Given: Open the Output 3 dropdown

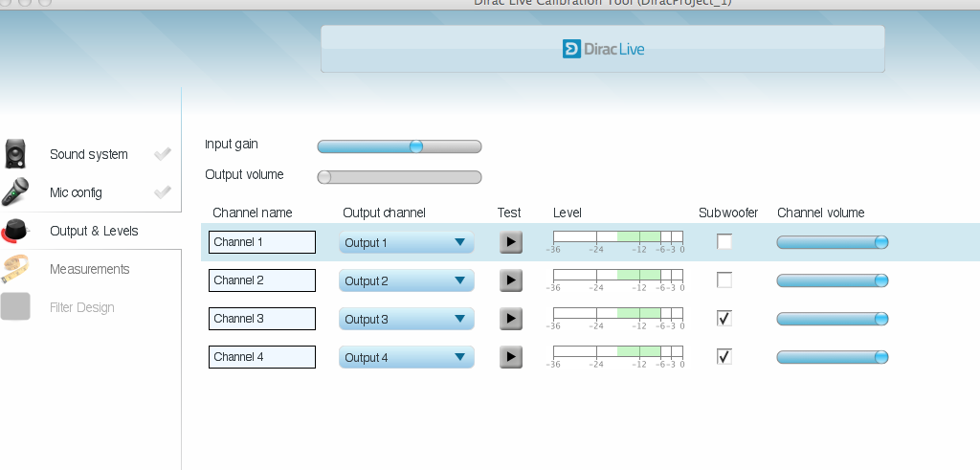Looking at the screenshot, I should click(x=406, y=319).
